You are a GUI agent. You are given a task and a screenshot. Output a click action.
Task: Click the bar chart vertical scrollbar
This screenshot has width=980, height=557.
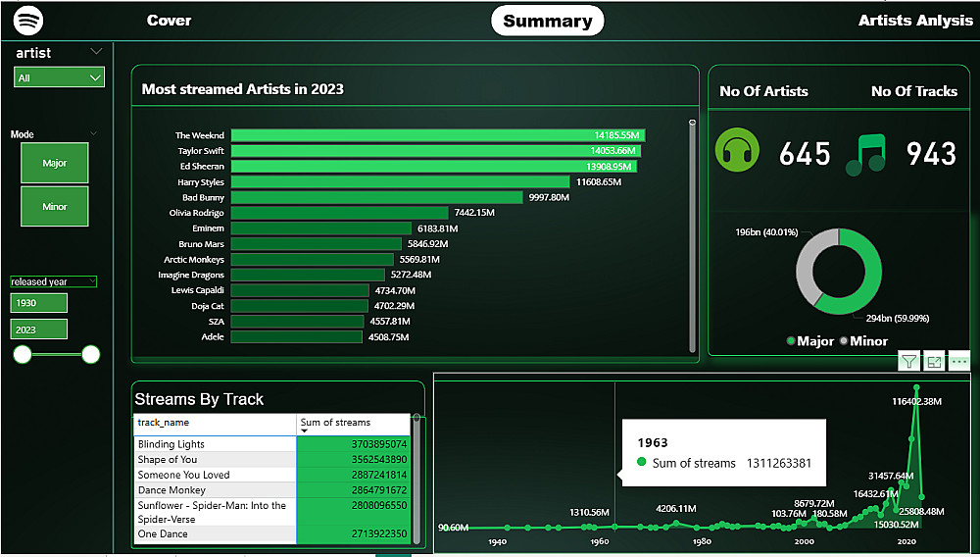click(x=692, y=236)
